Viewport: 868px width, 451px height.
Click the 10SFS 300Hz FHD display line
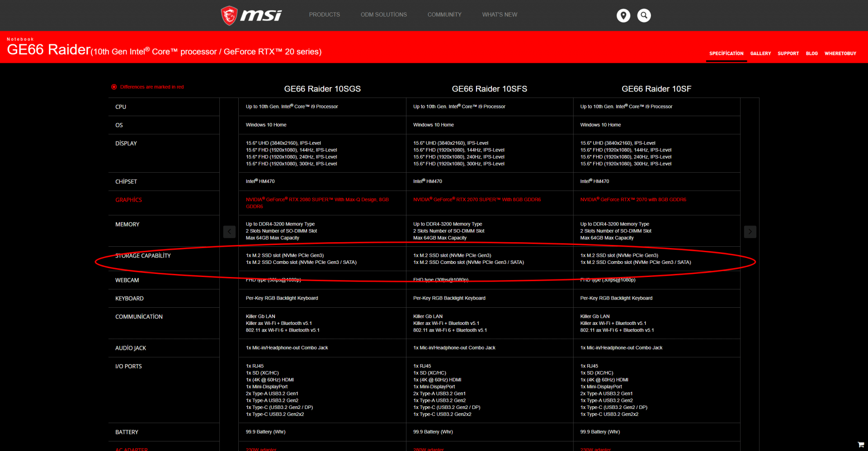pyautogui.click(x=459, y=164)
